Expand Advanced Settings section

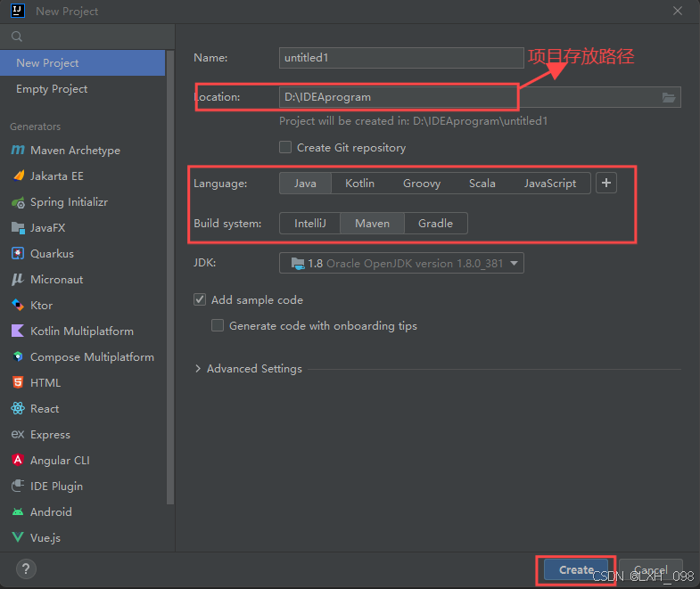[198, 369]
